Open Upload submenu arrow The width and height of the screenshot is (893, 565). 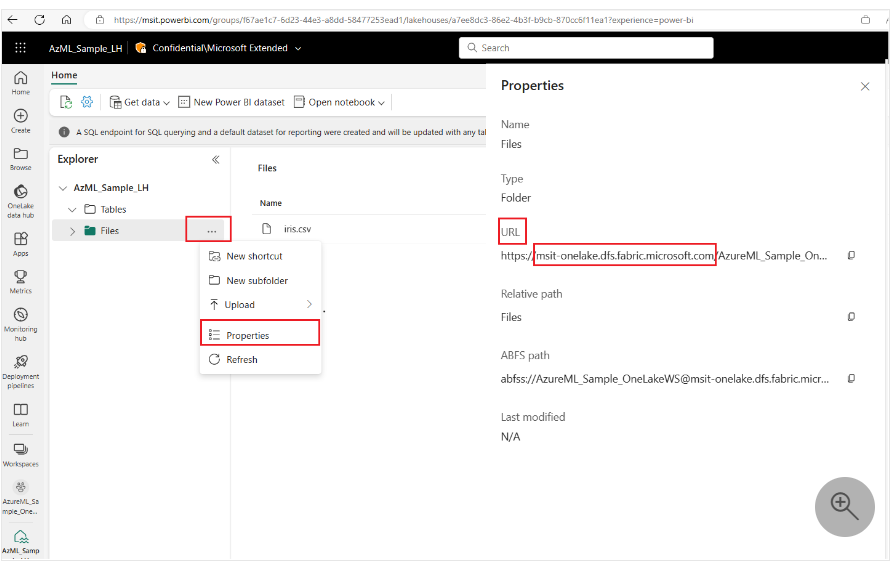309,304
